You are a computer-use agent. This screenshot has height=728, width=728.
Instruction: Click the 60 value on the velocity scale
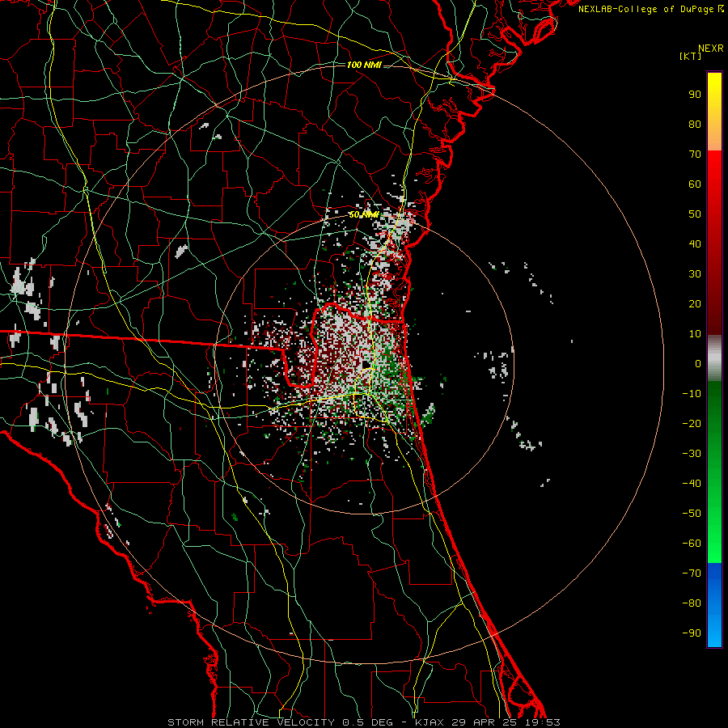tap(695, 184)
